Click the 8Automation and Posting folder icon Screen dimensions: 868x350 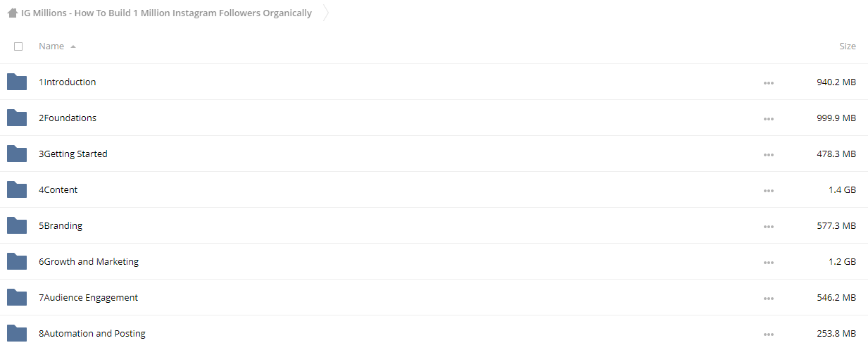pyautogui.click(x=17, y=333)
